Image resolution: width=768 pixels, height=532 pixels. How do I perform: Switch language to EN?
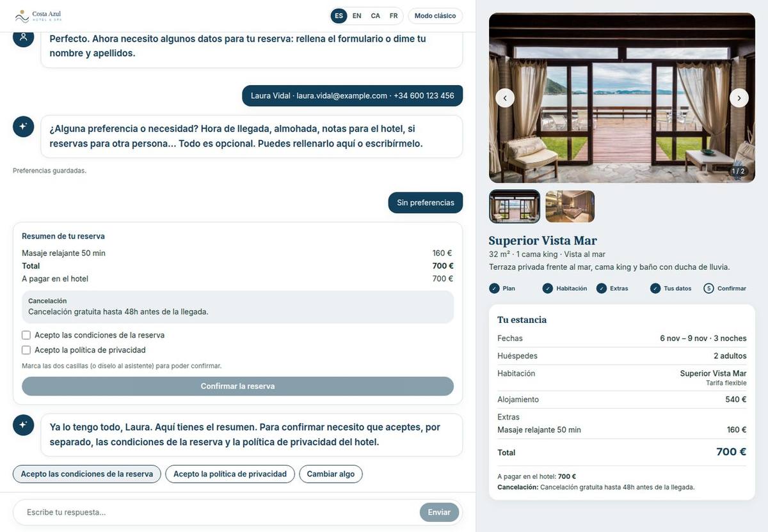tap(357, 16)
